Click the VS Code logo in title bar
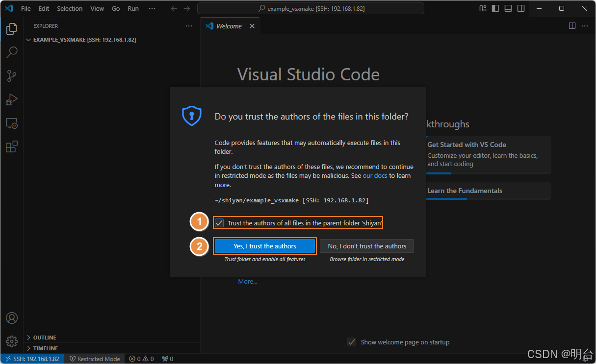 pyautogui.click(x=9, y=8)
